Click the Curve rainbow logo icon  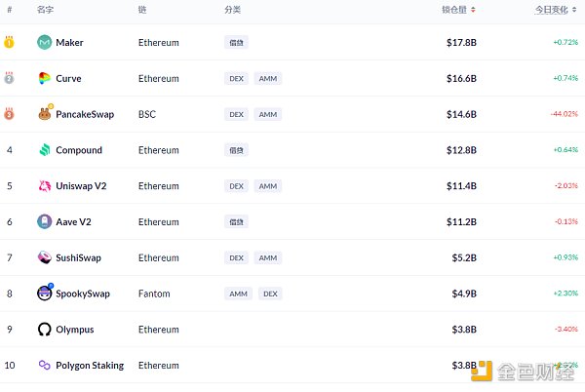pyautogui.click(x=45, y=79)
